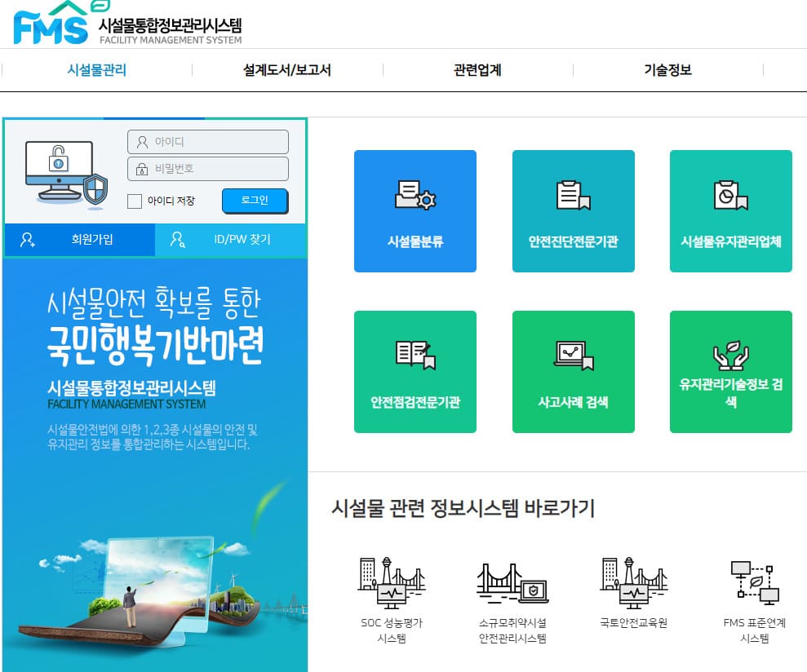Screen dimensions: 807x672
Task: Click the 안전점검전문기관 inspection agency icon
Action: pos(415,371)
